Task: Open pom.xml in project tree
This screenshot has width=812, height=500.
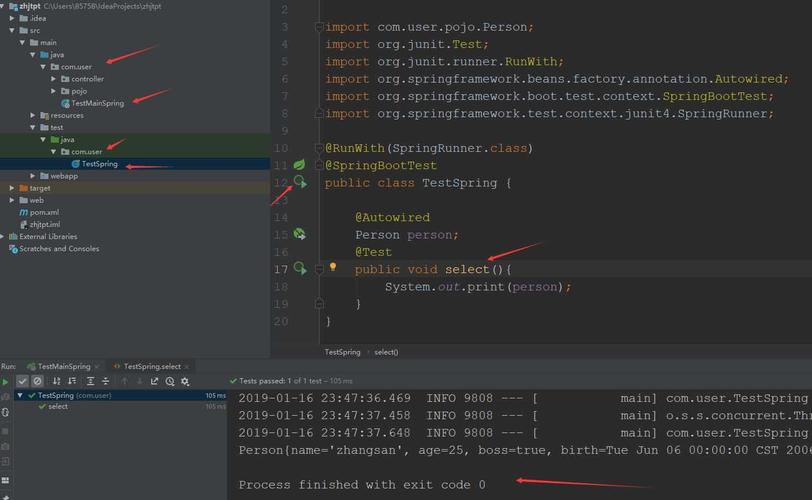Action: point(44,212)
